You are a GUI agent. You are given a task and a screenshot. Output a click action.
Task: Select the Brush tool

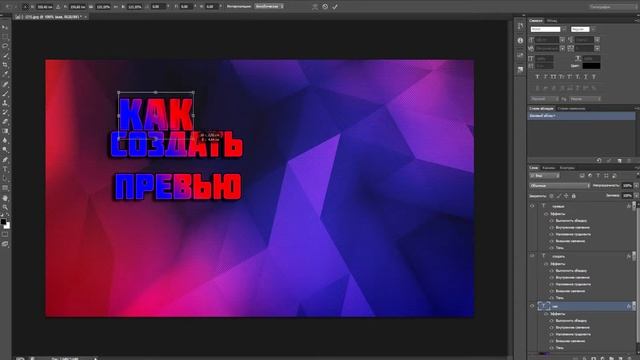[x=5, y=93]
